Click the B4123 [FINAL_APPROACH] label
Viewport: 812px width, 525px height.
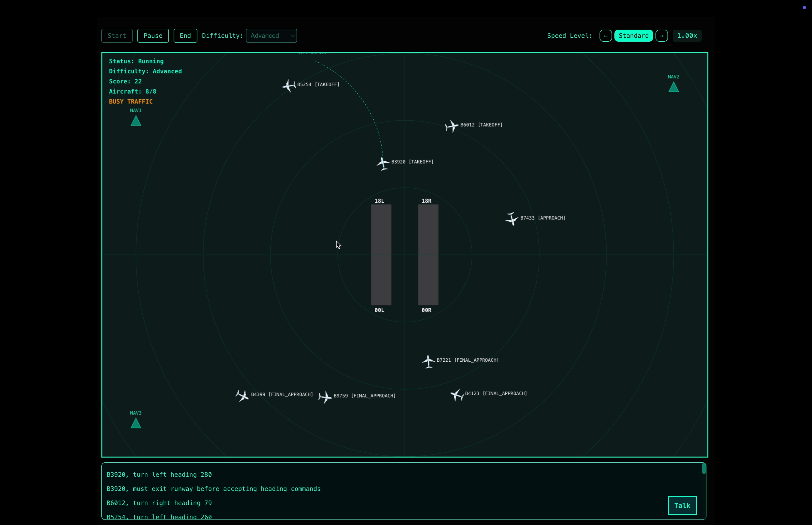tap(496, 393)
